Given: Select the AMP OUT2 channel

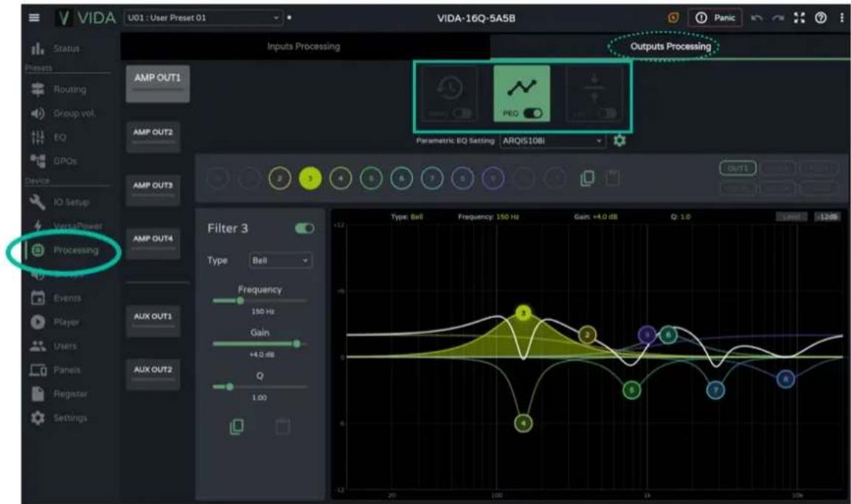Looking at the screenshot, I should (153, 137).
